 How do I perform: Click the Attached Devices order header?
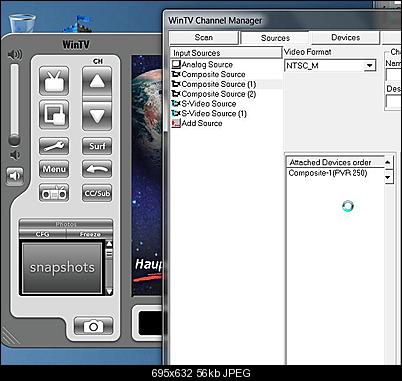click(x=335, y=162)
